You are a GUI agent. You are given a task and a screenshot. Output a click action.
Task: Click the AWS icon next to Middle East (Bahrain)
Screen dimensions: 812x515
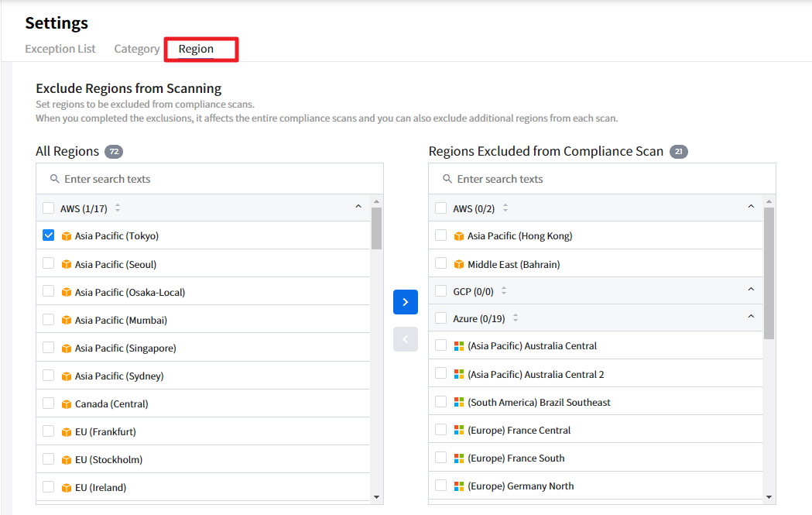click(459, 264)
